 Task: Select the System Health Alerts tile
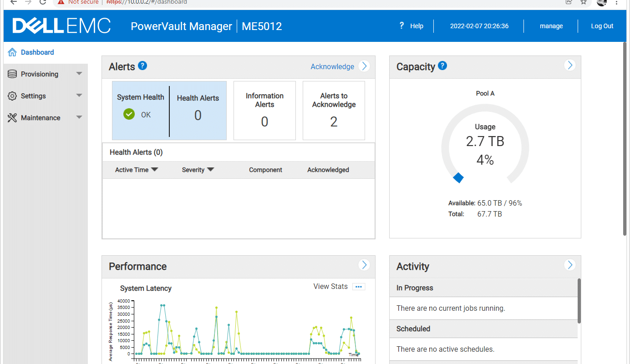click(169, 111)
